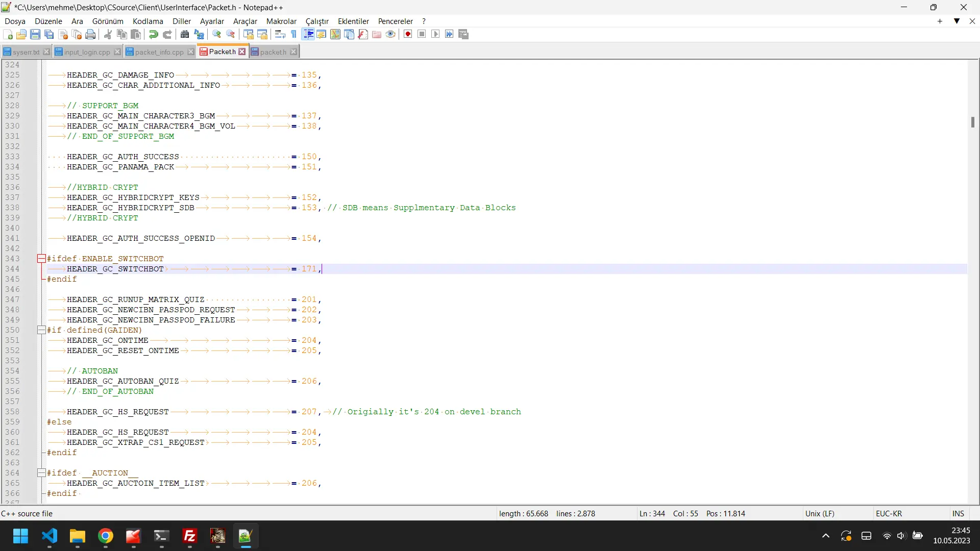Create a new document from the toolbar
This screenshot has height=551, width=980.
click(8, 34)
